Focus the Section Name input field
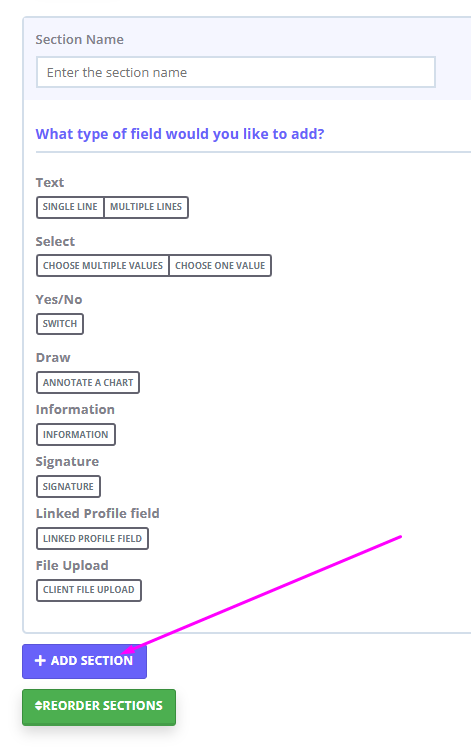471x748 pixels. click(236, 73)
